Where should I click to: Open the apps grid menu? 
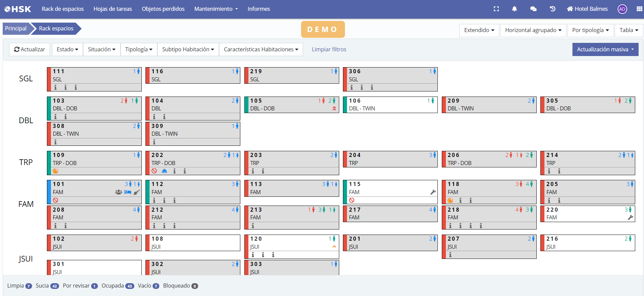(x=639, y=9)
